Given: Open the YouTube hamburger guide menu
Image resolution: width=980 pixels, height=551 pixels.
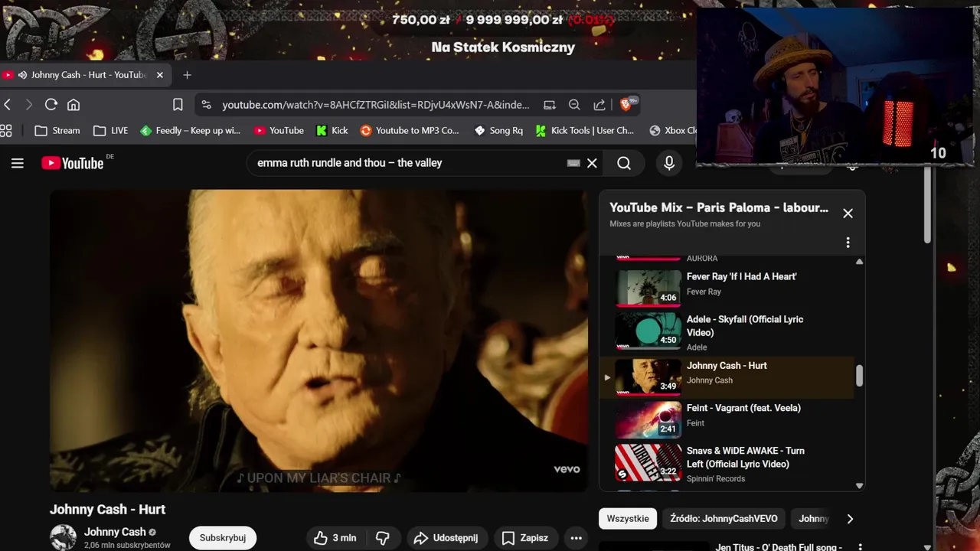Looking at the screenshot, I should [x=17, y=163].
